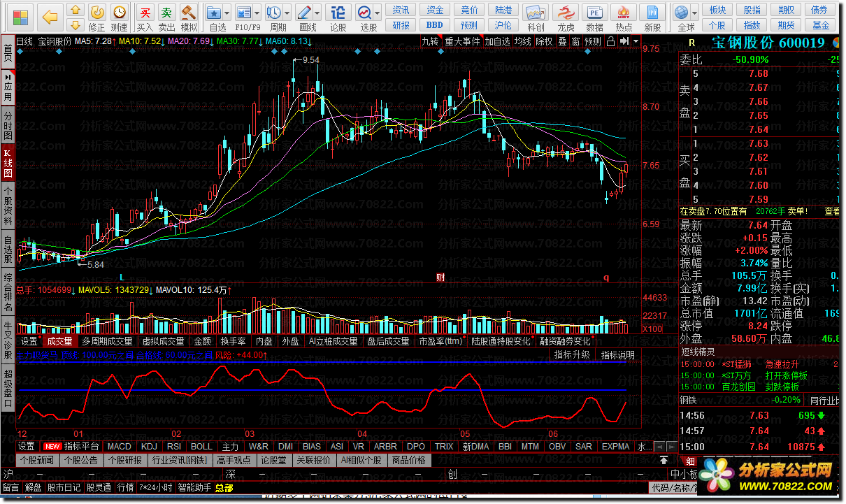Click the down arrow page button

pos(76,26)
